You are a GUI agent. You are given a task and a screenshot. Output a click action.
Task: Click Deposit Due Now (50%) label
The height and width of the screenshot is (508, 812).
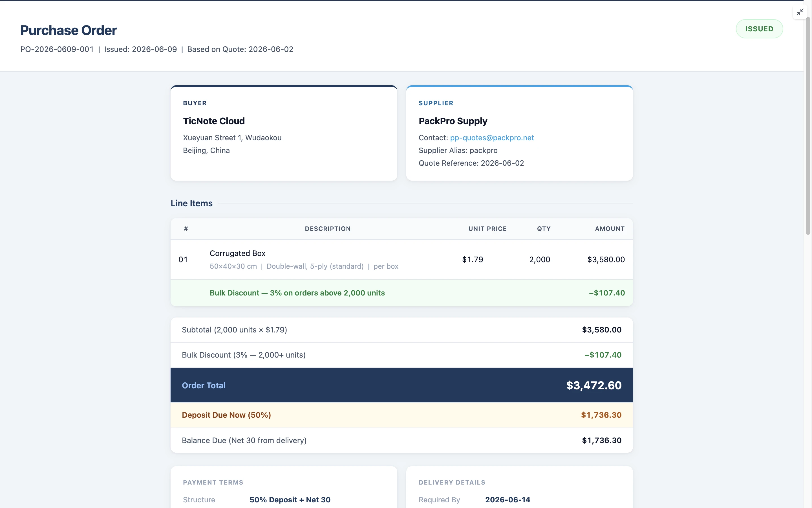pyautogui.click(x=226, y=415)
